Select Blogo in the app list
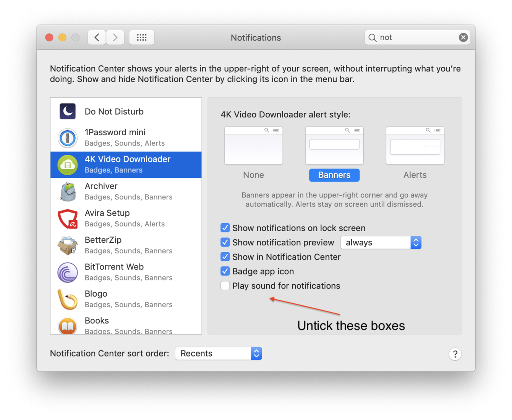Screen dimensions: 512x420 point(126,298)
